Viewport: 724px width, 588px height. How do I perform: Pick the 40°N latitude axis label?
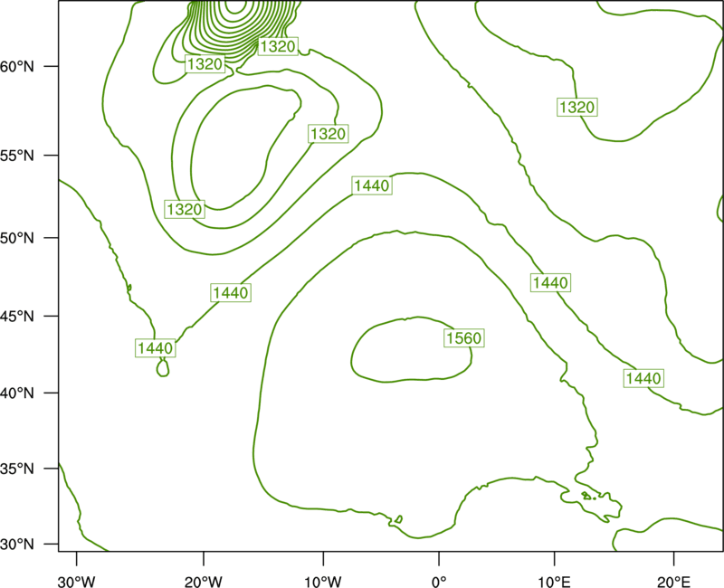tap(17, 394)
